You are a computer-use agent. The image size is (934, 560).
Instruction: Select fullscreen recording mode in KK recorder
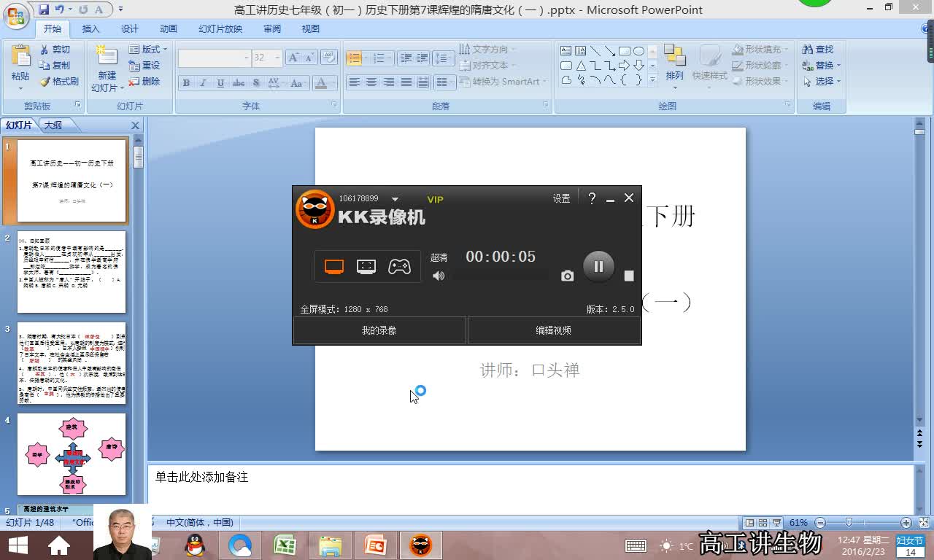point(334,267)
